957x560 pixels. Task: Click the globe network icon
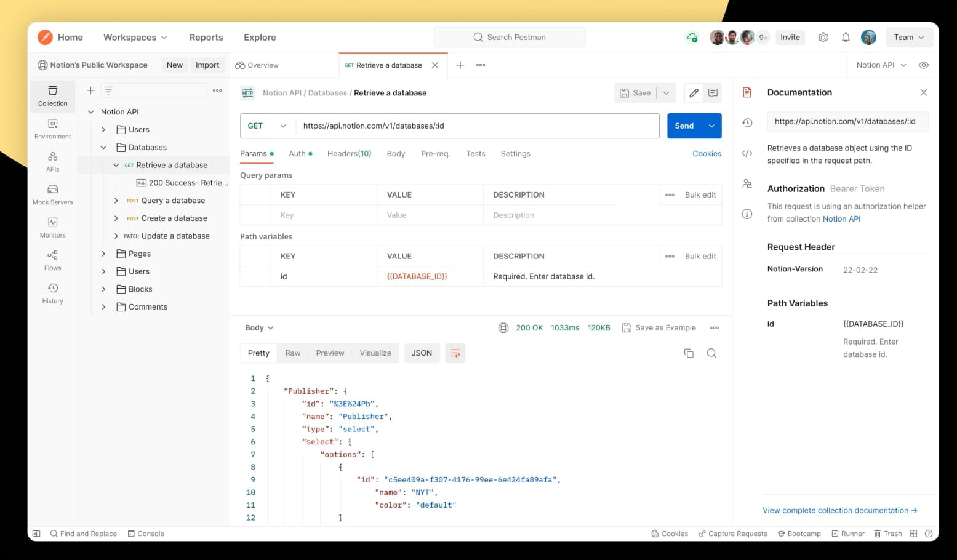(503, 328)
